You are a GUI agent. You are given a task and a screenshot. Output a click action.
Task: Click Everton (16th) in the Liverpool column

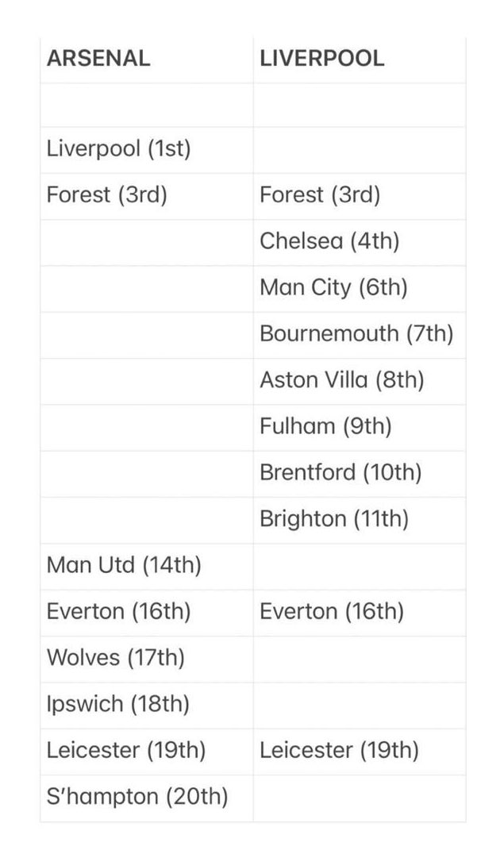point(331,612)
